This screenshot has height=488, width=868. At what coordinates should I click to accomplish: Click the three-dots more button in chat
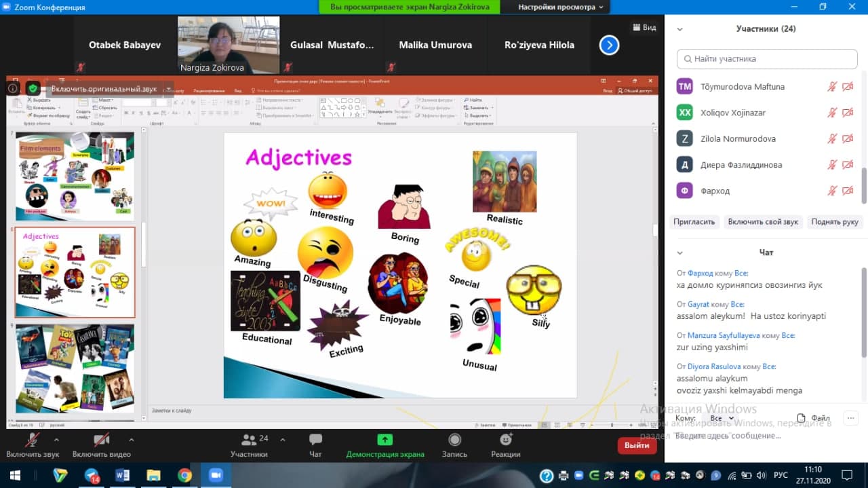click(850, 418)
